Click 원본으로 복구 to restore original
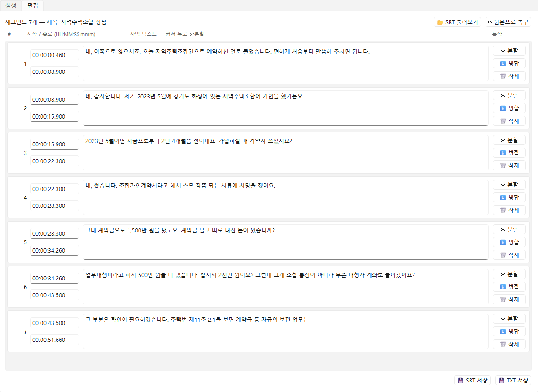Screen dimensions: 538x392 click(x=508, y=22)
